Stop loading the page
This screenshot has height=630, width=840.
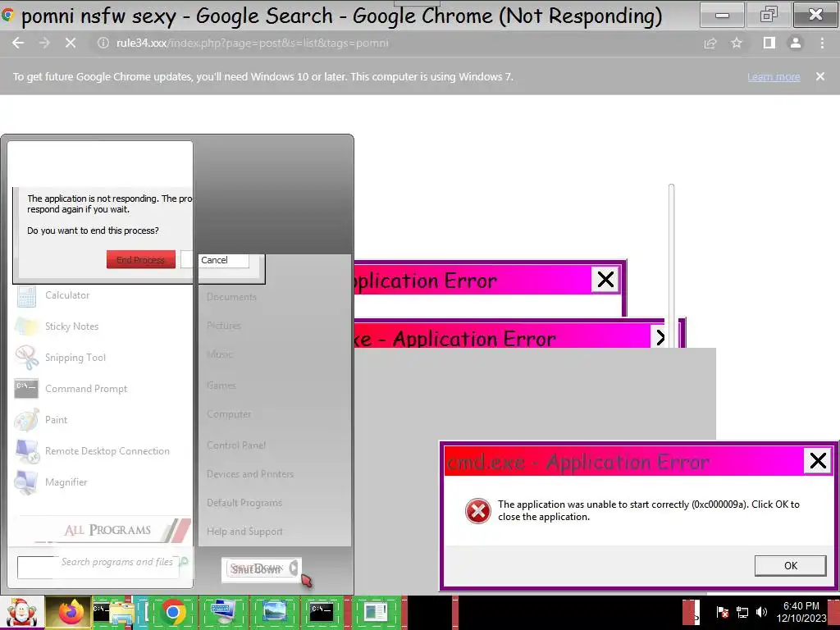pos(71,43)
